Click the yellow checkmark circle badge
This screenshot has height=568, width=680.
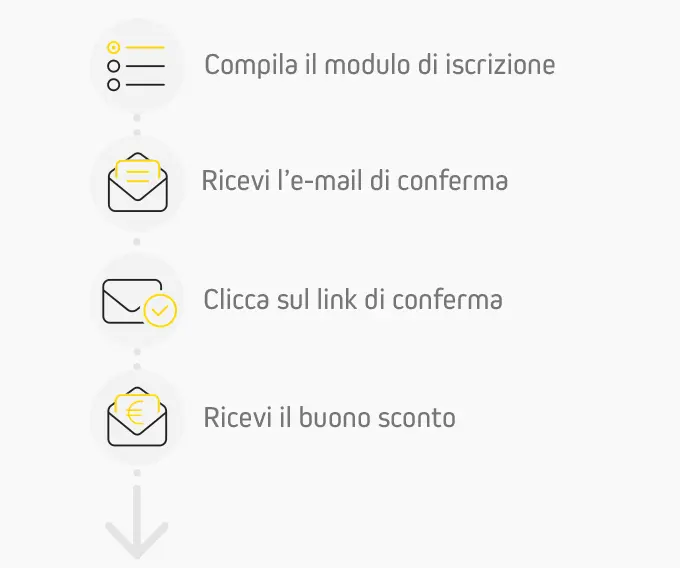(160, 310)
